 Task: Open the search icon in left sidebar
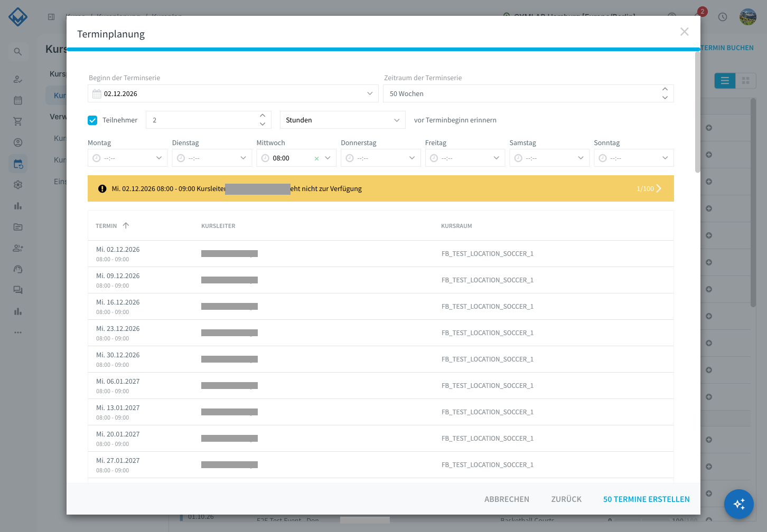click(x=18, y=52)
